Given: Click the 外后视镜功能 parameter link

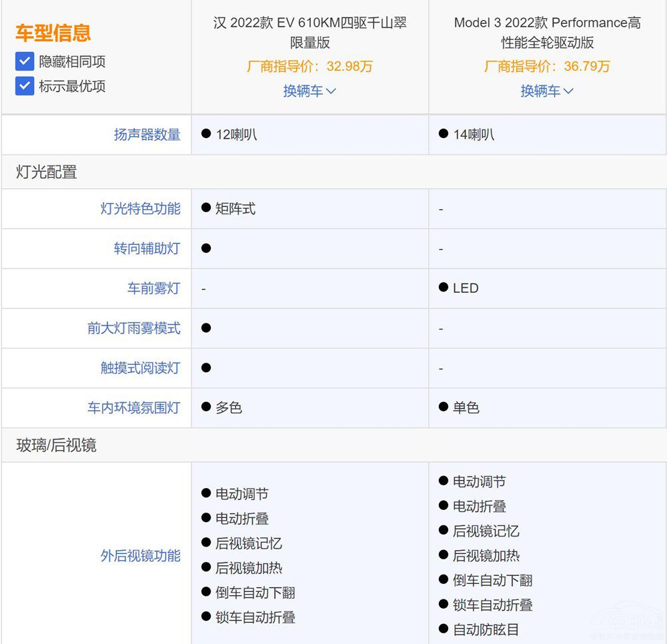Looking at the screenshot, I should click(140, 556).
